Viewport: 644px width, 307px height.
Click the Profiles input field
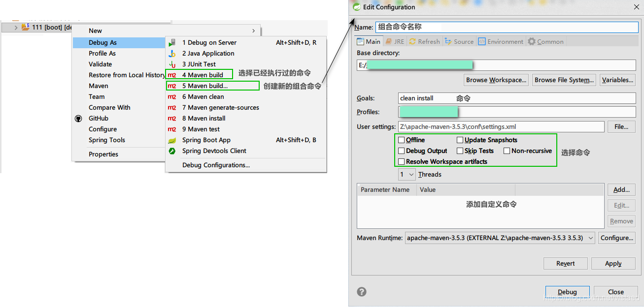[x=517, y=112]
